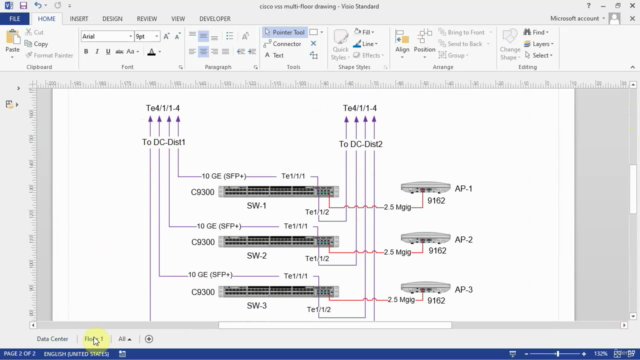Click the Redo icon in quick access
640x360 pixels.
click(58, 5)
